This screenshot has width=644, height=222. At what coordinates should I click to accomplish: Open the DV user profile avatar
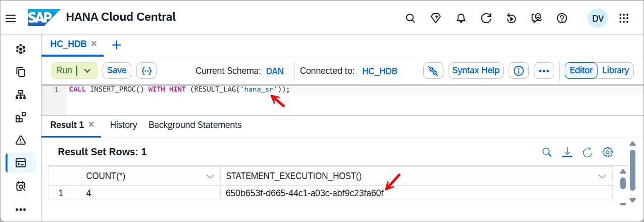tap(598, 19)
